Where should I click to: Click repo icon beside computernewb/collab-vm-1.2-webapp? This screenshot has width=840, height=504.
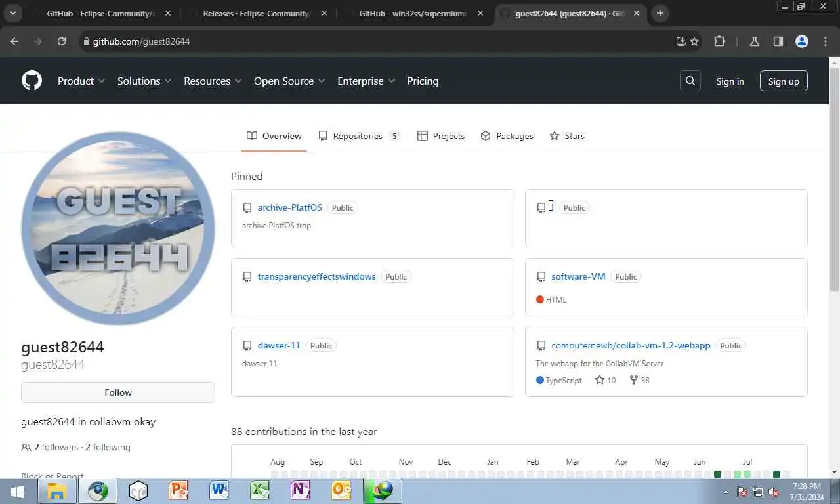coord(541,346)
